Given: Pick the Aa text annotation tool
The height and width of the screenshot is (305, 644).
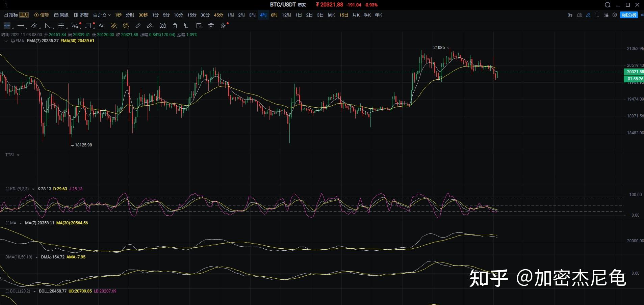Looking at the screenshot, I should tap(102, 26).
